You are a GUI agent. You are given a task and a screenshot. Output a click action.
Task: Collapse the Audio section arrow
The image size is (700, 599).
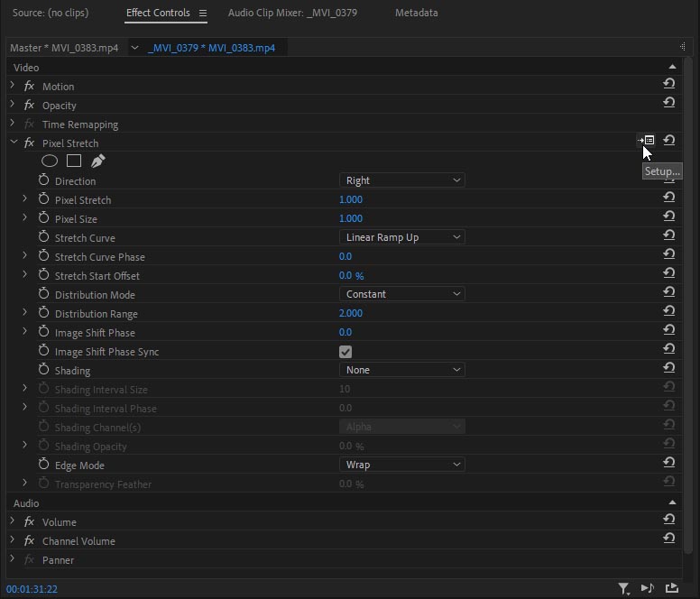pyautogui.click(x=672, y=502)
